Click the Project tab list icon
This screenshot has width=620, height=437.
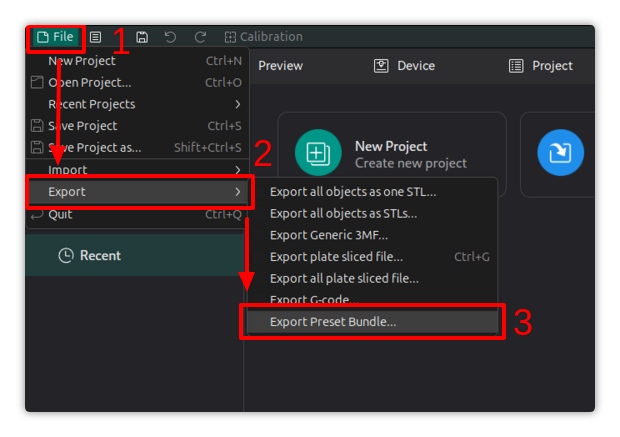pyautogui.click(x=516, y=66)
